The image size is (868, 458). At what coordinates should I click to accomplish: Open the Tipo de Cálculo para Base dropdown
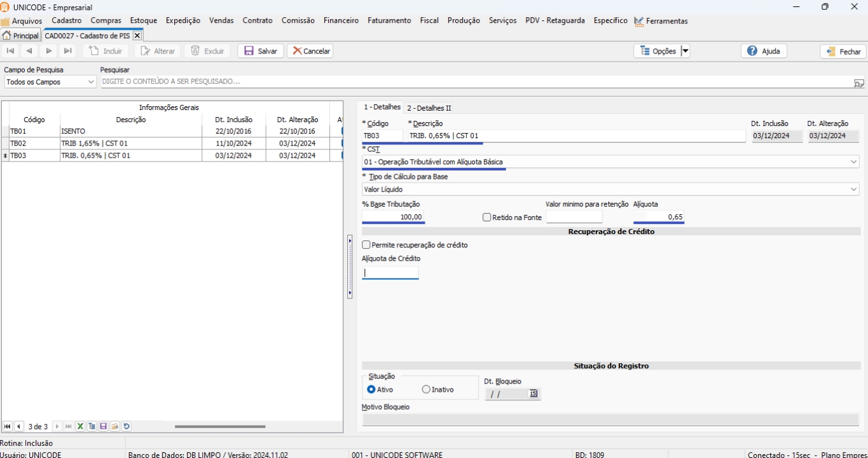click(x=853, y=190)
